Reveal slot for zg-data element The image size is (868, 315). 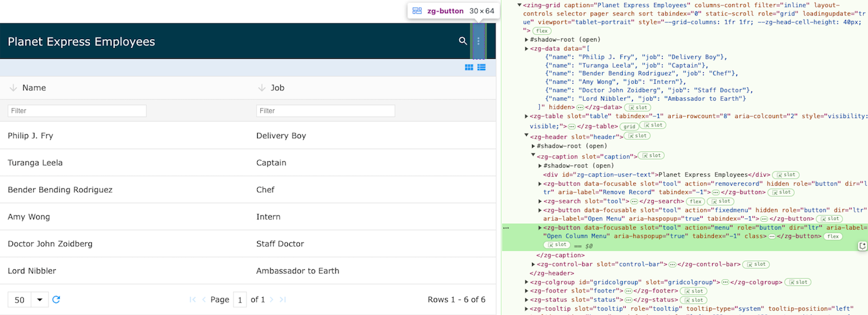[638, 107]
